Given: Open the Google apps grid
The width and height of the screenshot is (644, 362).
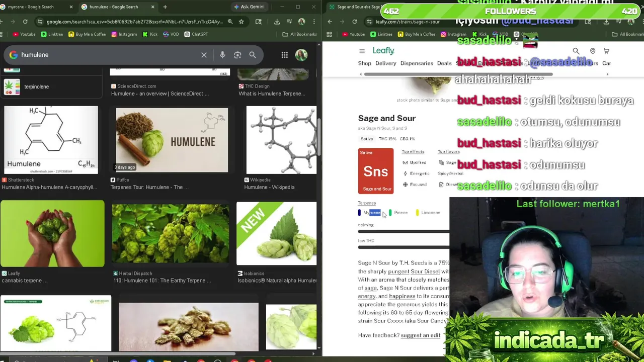Looking at the screenshot, I should point(284,55).
